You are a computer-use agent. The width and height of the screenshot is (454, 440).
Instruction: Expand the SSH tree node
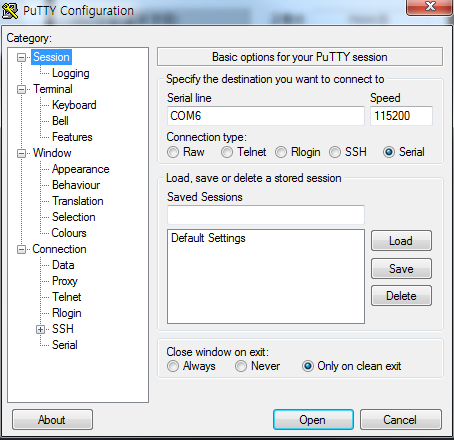coord(40,329)
